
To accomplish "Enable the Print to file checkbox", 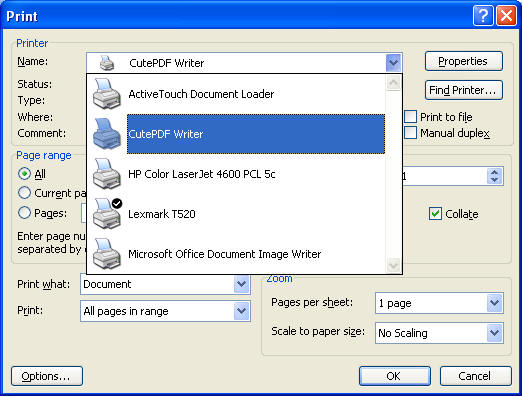I will coord(410,117).
